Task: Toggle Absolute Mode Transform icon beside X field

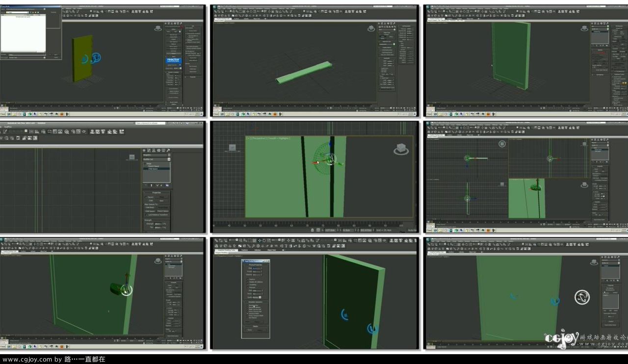Action: 318,230
